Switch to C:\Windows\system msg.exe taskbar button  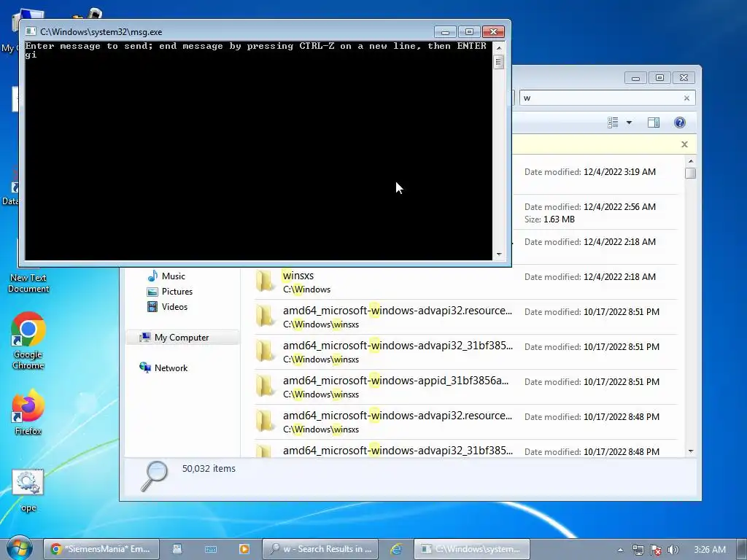tap(472, 549)
